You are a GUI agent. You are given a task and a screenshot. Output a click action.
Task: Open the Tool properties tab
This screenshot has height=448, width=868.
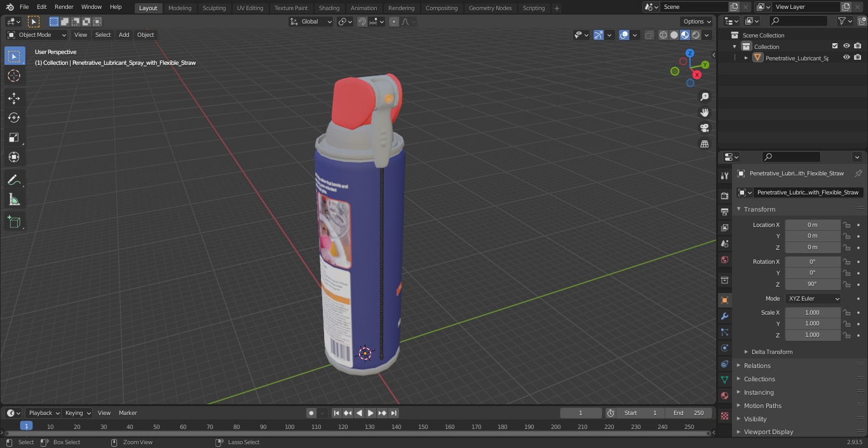point(724,175)
